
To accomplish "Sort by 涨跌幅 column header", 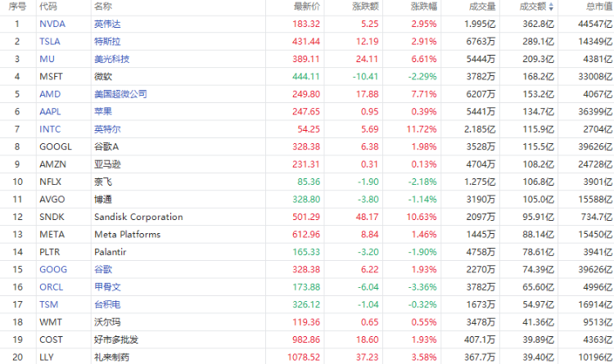I will click(x=424, y=7).
